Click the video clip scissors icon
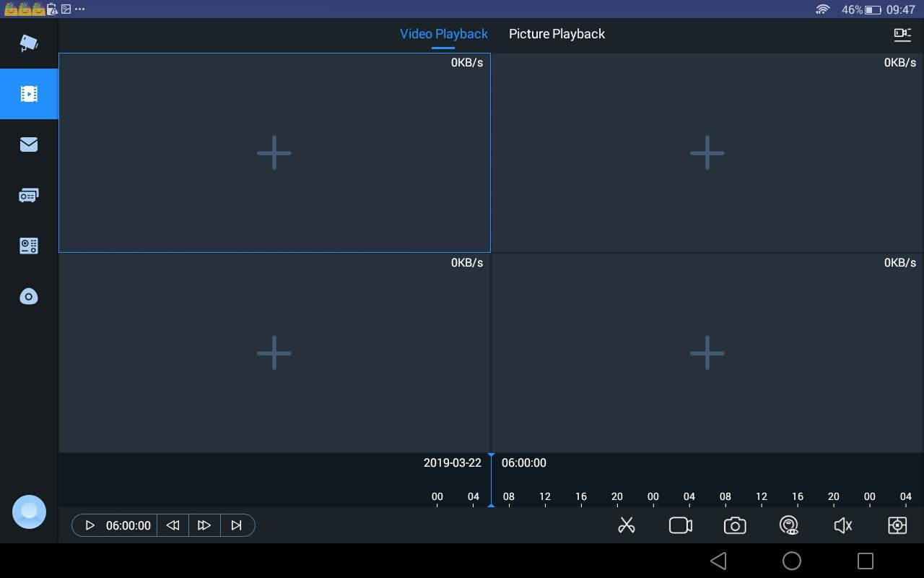 click(x=627, y=525)
